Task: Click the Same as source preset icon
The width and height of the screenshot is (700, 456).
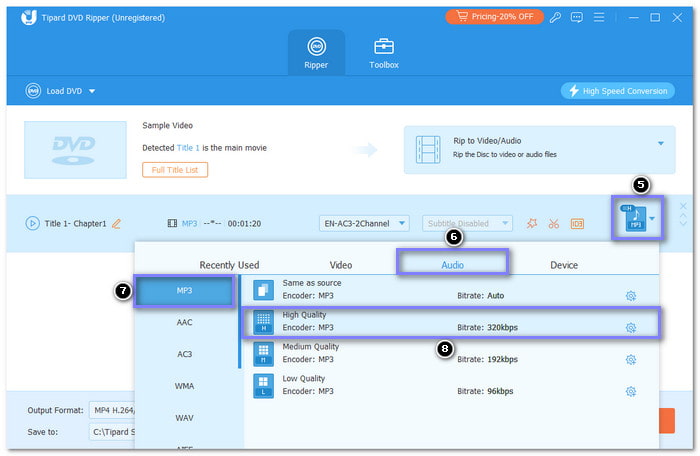Action: (x=263, y=290)
